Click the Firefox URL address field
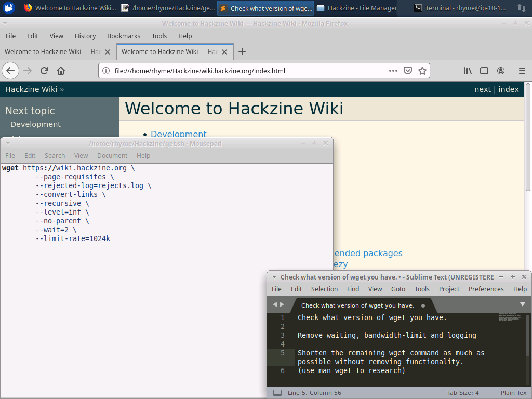 pos(244,71)
